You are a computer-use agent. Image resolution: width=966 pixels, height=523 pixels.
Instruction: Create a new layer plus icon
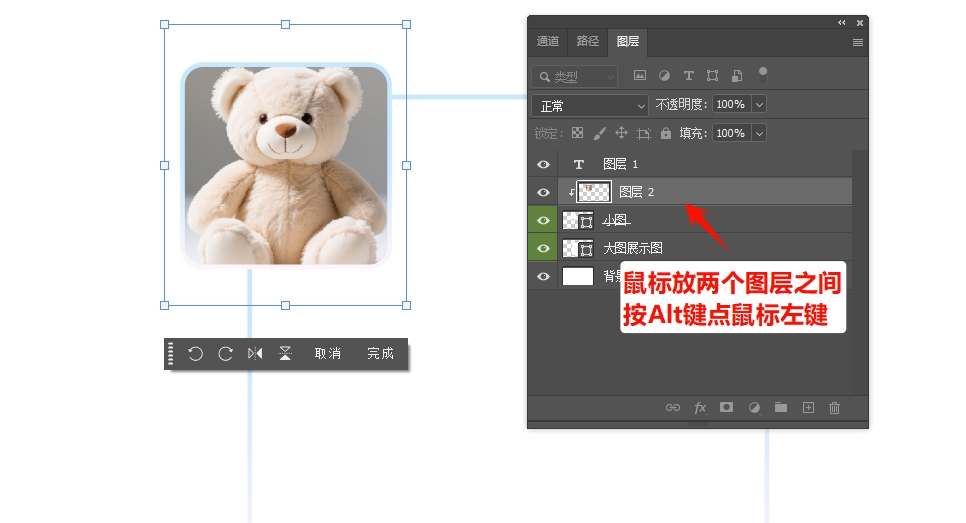808,408
